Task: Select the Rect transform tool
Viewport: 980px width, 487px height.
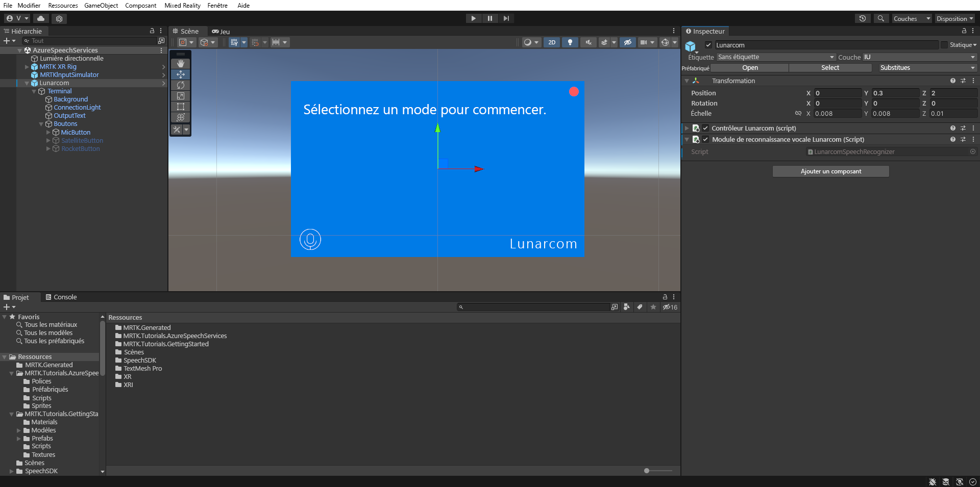Action: click(x=181, y=107)
